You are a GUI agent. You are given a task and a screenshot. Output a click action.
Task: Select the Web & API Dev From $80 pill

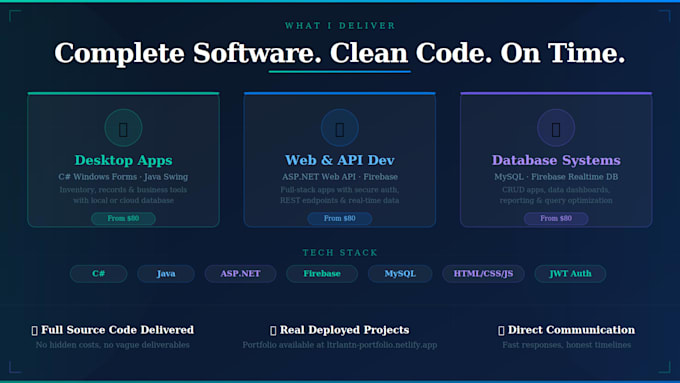(x=340, y=218)
